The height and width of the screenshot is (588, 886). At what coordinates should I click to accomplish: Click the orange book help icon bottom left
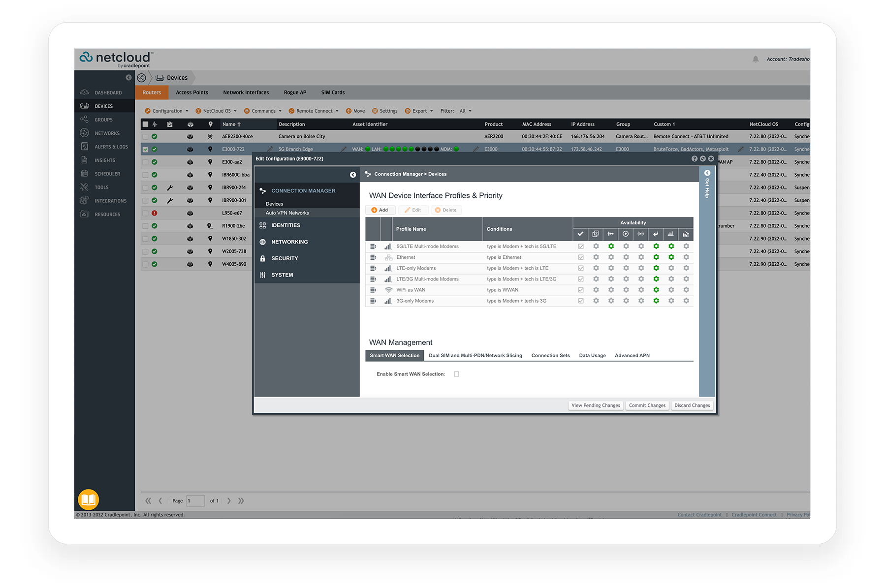point(88,499)
